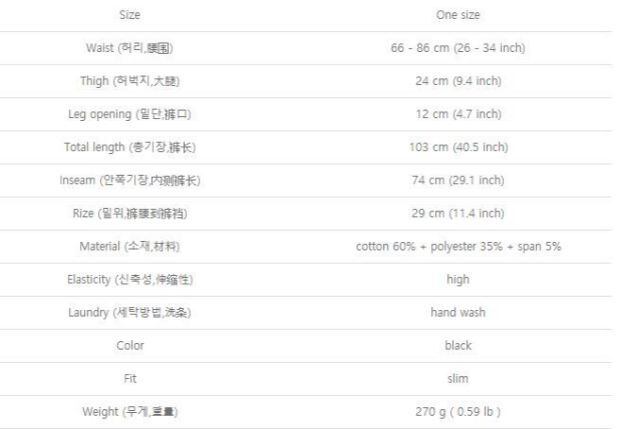Click the Leg opening row label

click(130, 114)
